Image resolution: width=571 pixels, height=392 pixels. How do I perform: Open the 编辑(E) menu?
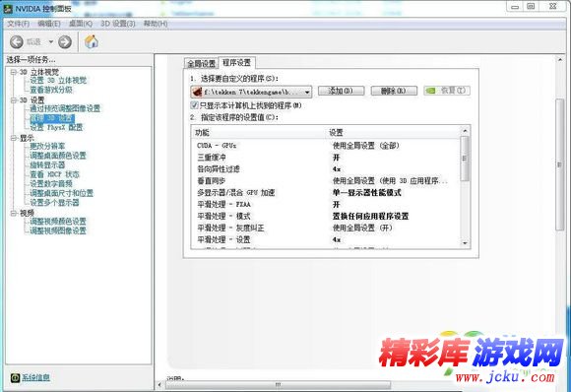(x=49, y=24)
